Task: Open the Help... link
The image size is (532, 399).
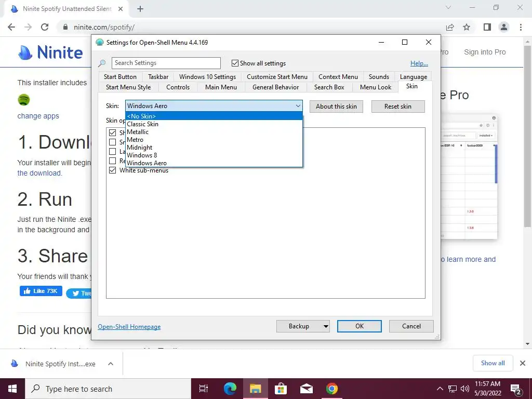Action: 419,63
